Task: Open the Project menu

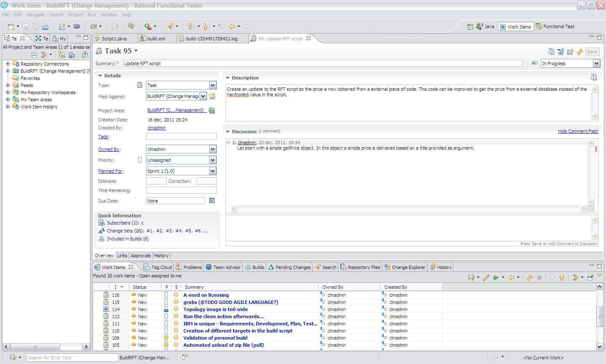Action: 76,15
